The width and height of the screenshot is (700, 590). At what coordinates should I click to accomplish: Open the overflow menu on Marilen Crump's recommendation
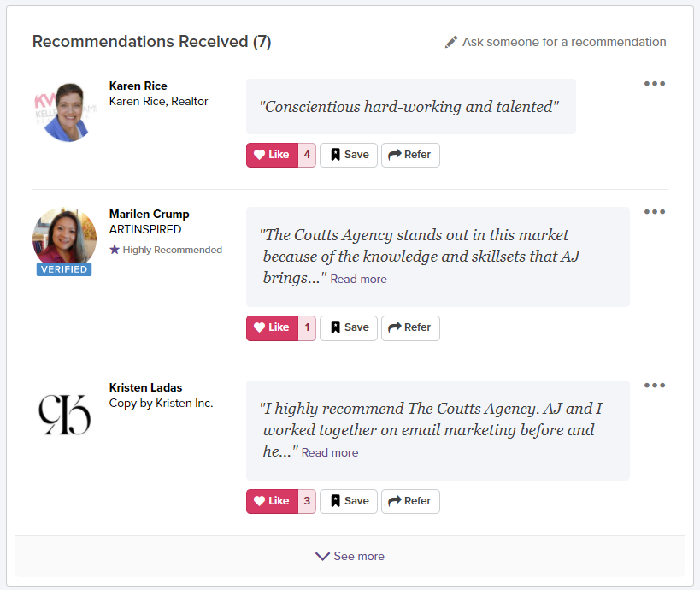tap(654, 211)
